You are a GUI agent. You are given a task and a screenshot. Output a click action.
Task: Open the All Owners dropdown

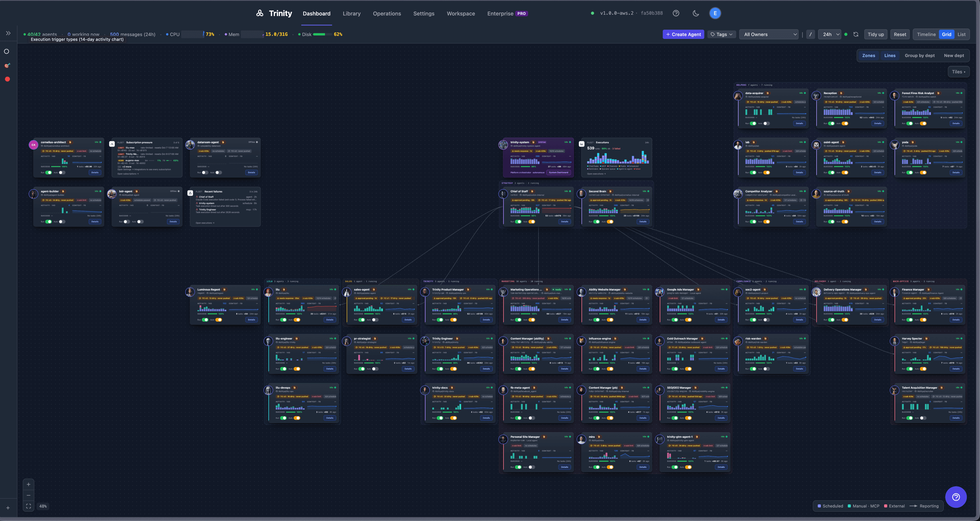click(x=768, y=34)
